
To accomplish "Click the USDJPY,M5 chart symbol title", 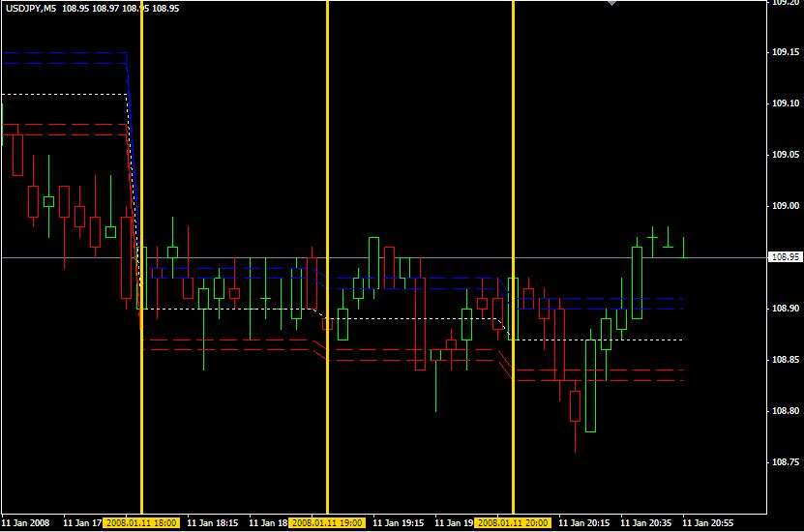I will point(31,8).
